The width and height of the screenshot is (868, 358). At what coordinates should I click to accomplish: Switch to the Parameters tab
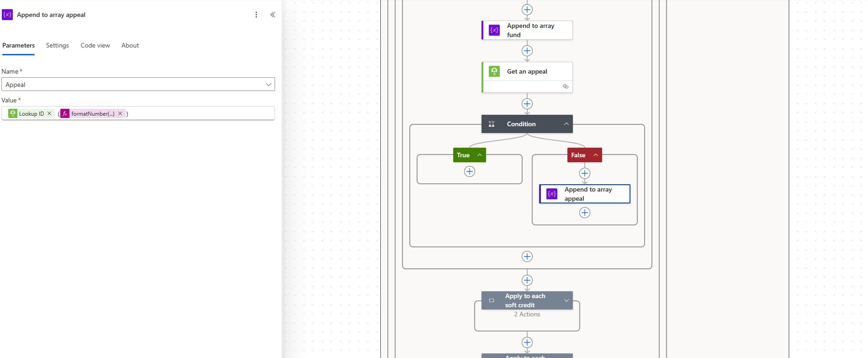(x=18, y=45)
